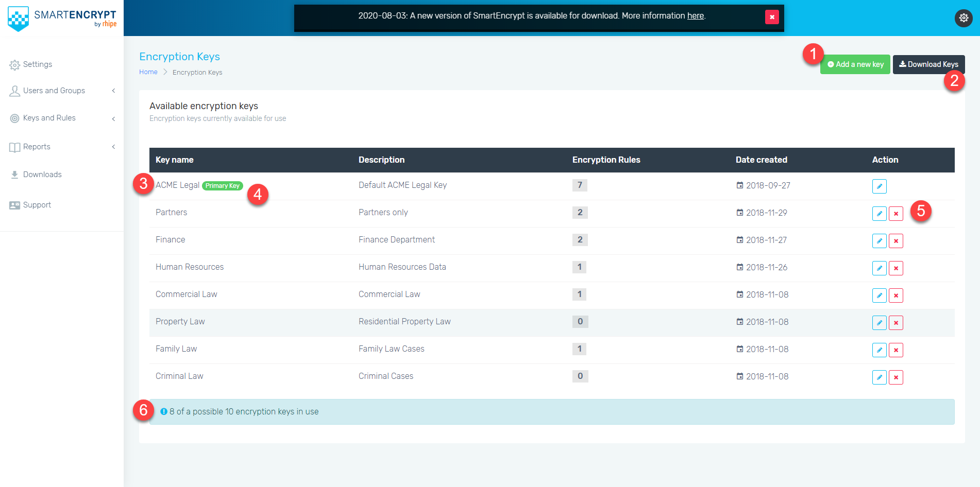Delete the Finance key
The image size is (980, 487).
coord(895,241)
